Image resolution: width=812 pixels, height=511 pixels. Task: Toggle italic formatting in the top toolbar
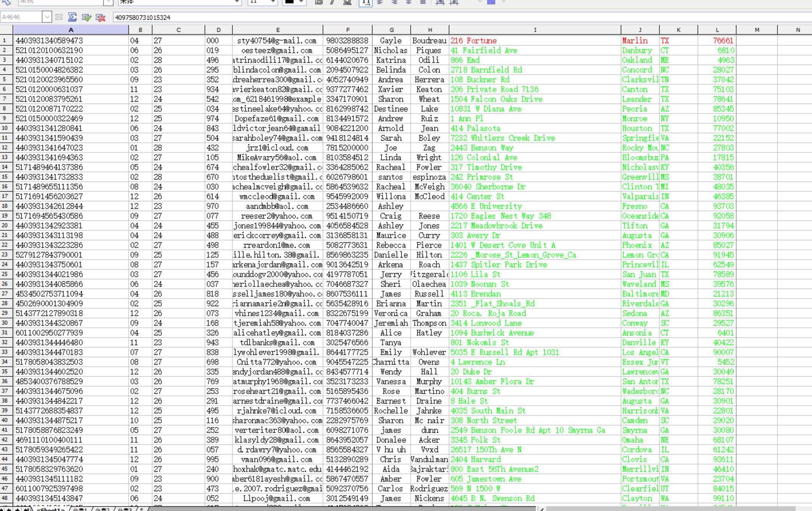click(x=333, y=2)
